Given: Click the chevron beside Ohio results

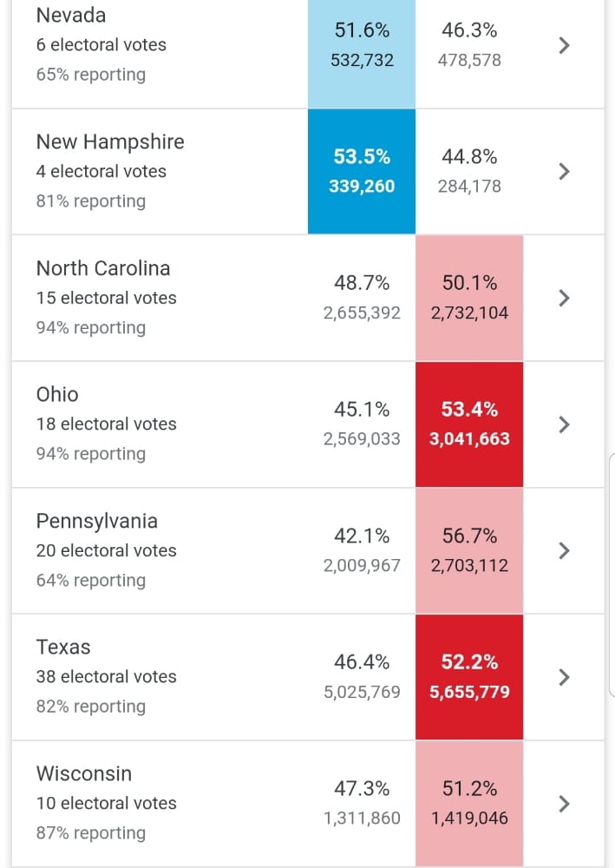Looking at the screenshot, I should click(x=564, y=424).
